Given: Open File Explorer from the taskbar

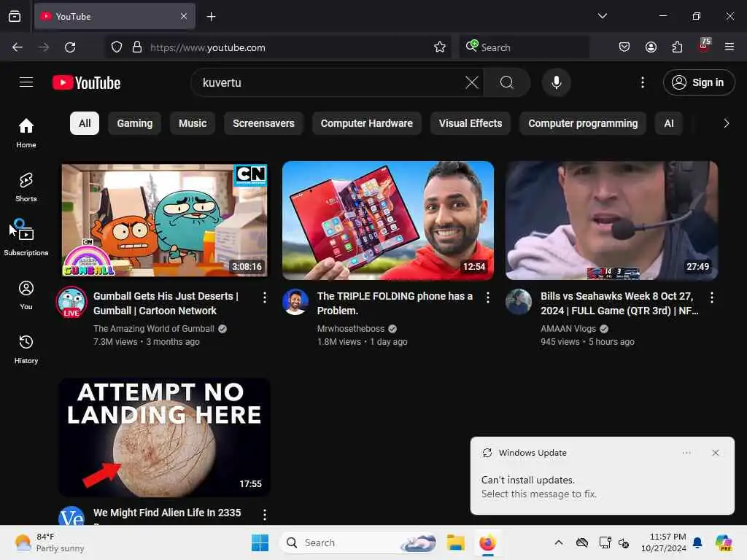Looking at the screenshot, I should [455, 542].
